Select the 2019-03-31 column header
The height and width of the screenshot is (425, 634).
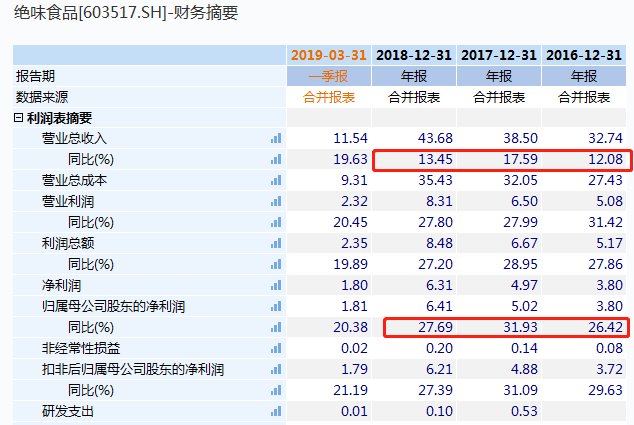(329, 55)
